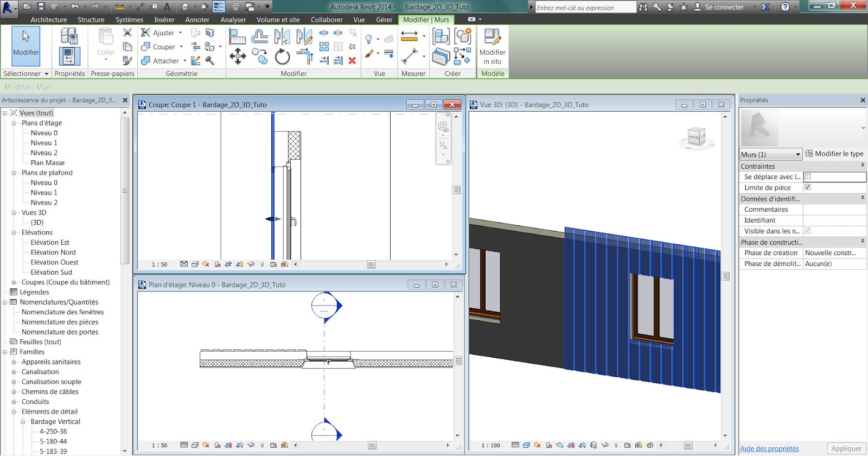Select the Array tool in the Modifier panel
Screen dimensions: 868x456
[324, 47]
